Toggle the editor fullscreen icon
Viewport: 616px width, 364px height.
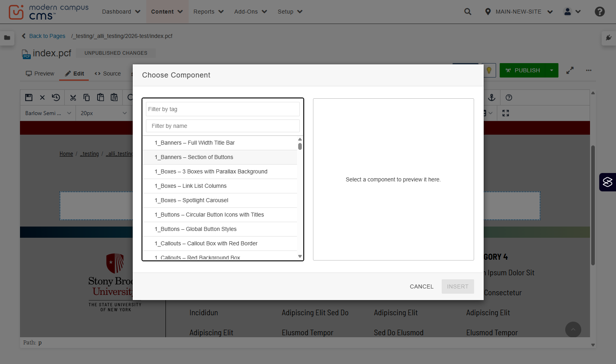(x=506, y=113)
